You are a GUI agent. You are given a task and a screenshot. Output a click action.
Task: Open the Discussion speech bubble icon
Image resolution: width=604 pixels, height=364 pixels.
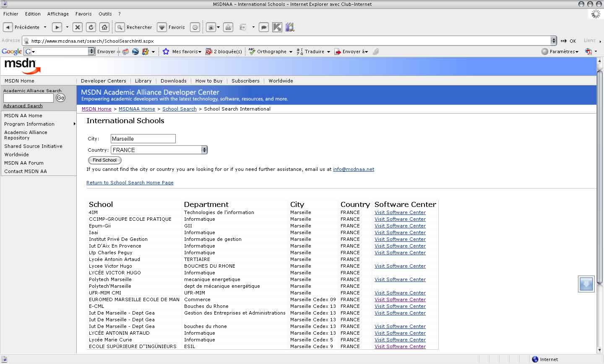264,27
